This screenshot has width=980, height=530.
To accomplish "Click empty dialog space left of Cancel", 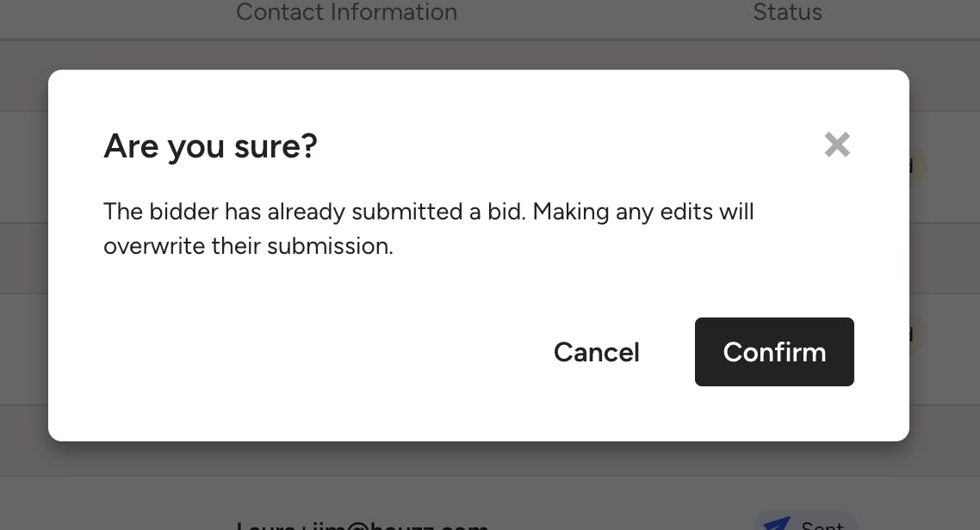I will pyautogui.click(x=301, y=352).
